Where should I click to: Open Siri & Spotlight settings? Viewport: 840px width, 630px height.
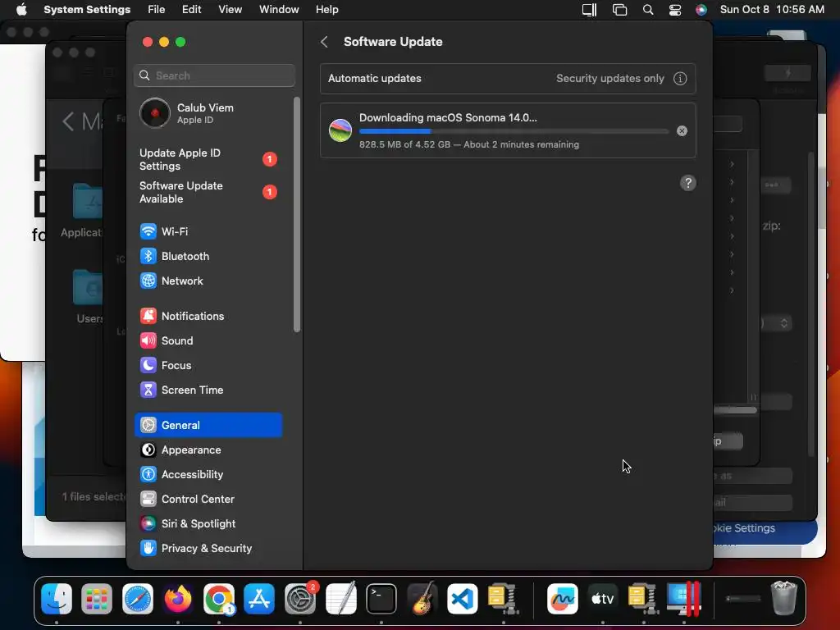pyautogui.click(x=208, y=524)
